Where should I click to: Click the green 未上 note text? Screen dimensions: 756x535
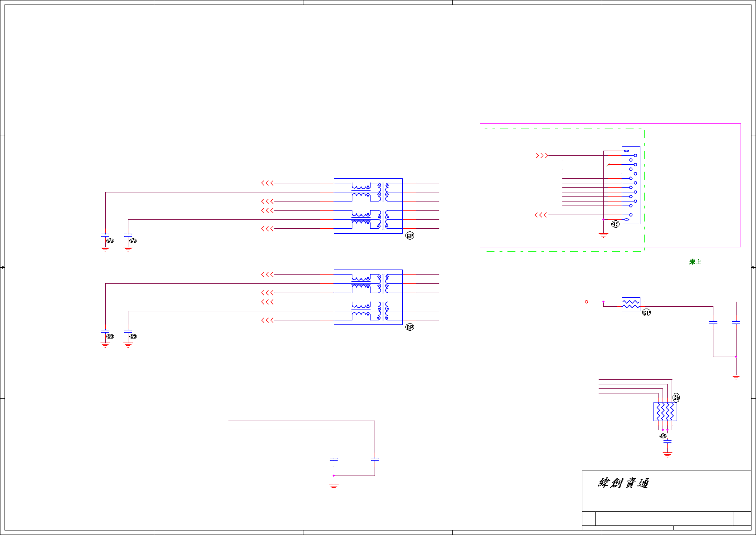(x=695, y=262)
